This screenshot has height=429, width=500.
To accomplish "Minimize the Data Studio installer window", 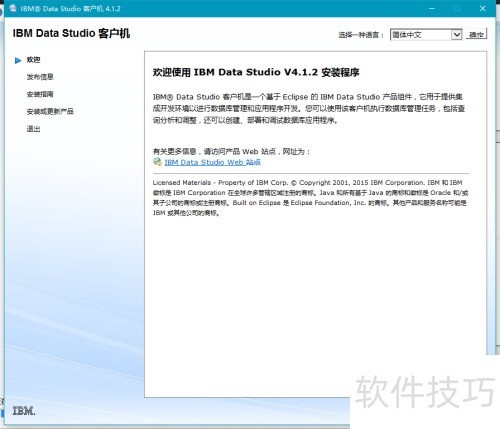I will tap(432, 8).
